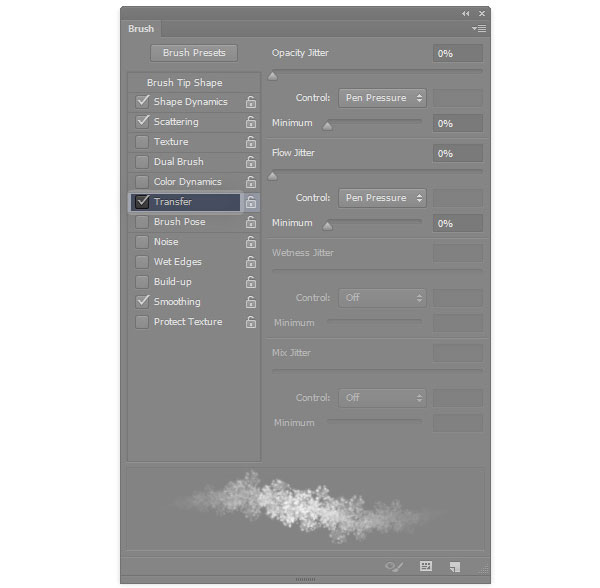The image size is (600, 588).
Task: Lock the Protect Texture setting
Action: [251, 322]
